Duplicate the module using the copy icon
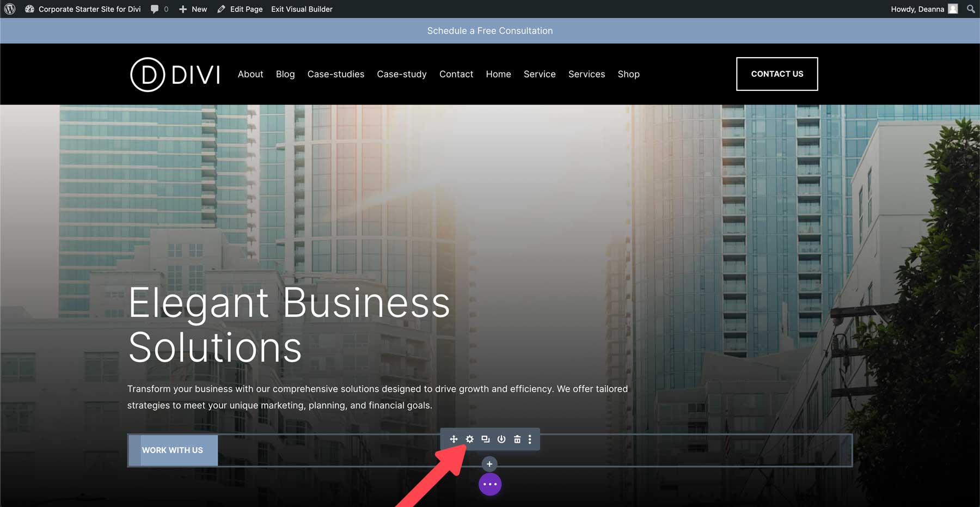Viewport: 980px width, 507px height. point(485,439)
